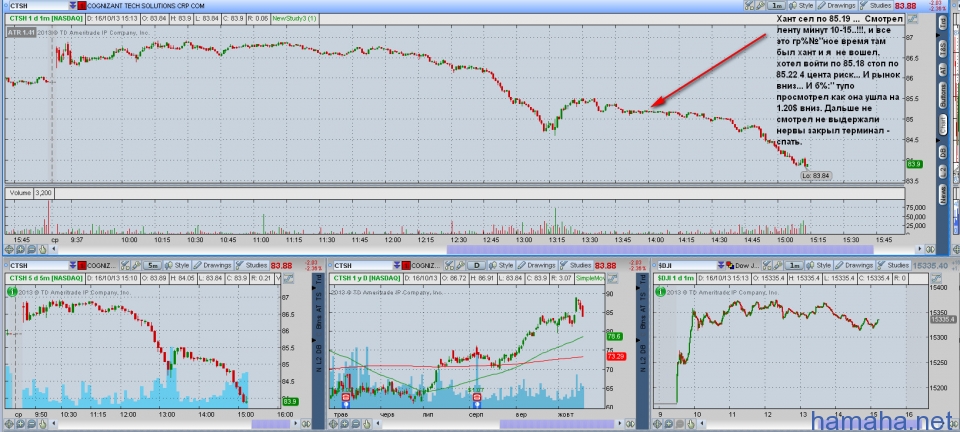Viewport: 960px width, 432px height.
Task: Open Drawings menu on main CTSH chart
Action: 837,6
